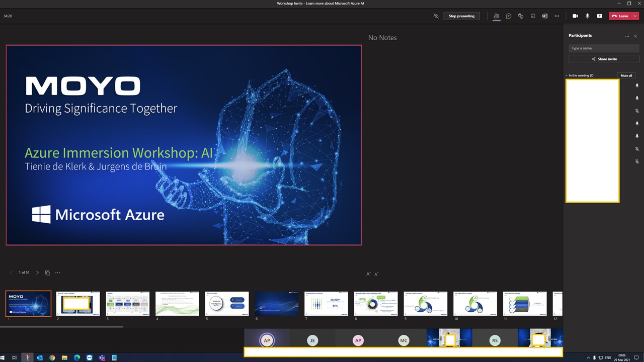Focus the Type a name field
The height and width of the screenshot is (362, 644).
pyautogui.click(x=604, y=48)
